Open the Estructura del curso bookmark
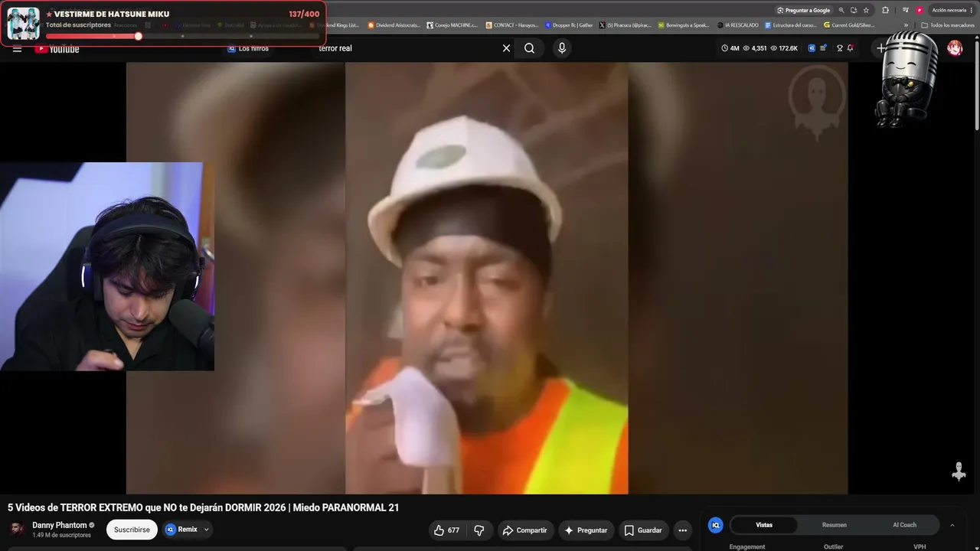Screen dimensions: 980x551 click(791, 25)
